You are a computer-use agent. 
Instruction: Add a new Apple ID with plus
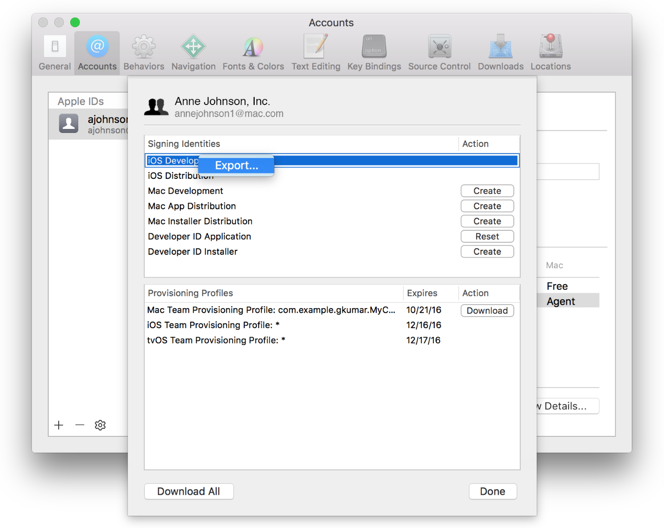[59, 425]
